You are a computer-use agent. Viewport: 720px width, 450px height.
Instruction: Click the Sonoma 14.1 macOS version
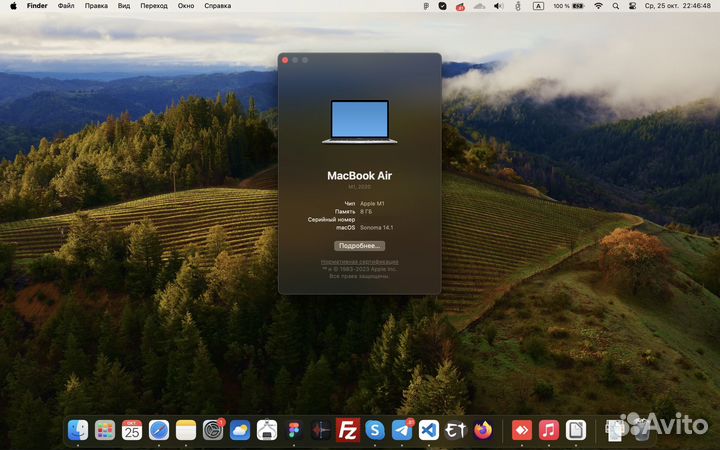[x=377, y=228]
